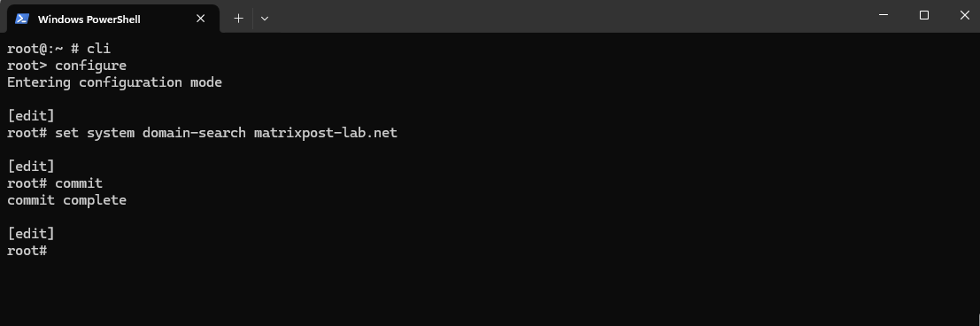Click the 'configure' command text
The image size is (980, 326).
click(x=90, y=66)
